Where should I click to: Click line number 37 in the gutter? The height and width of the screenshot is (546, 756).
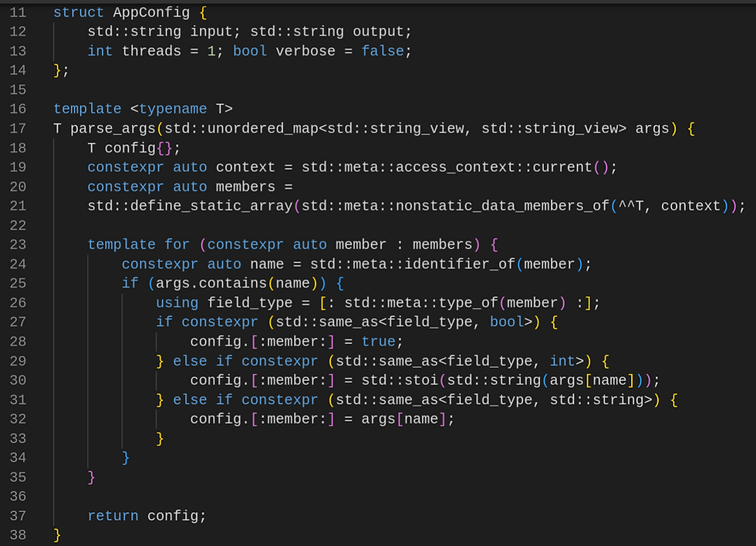click(x=18, y=516)
